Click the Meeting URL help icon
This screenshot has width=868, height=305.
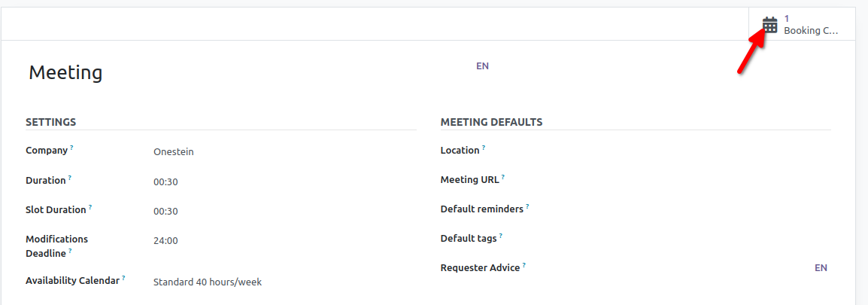coord(503,178)
